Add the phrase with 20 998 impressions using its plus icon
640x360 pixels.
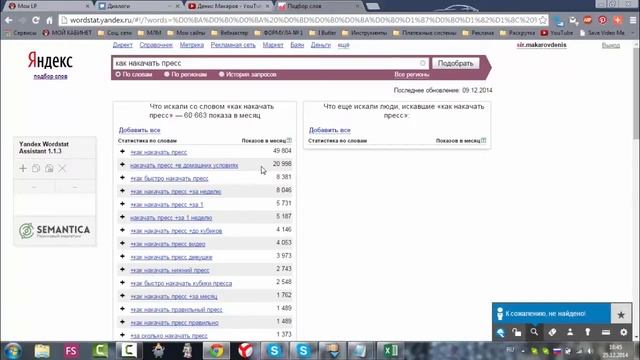tap(122, 164)
